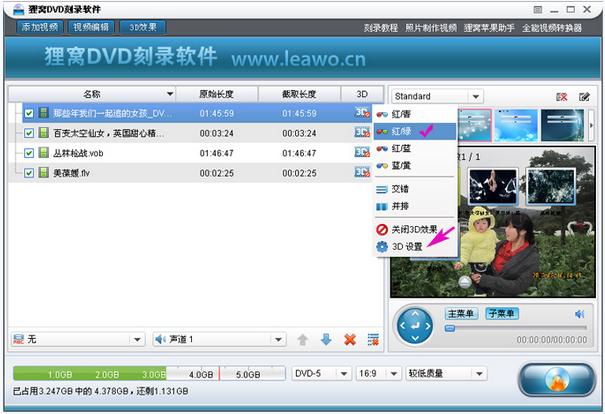605x414 pixels.
Task: Click the film icon of 丛林枪战.vob
Action: coord(44,153)
